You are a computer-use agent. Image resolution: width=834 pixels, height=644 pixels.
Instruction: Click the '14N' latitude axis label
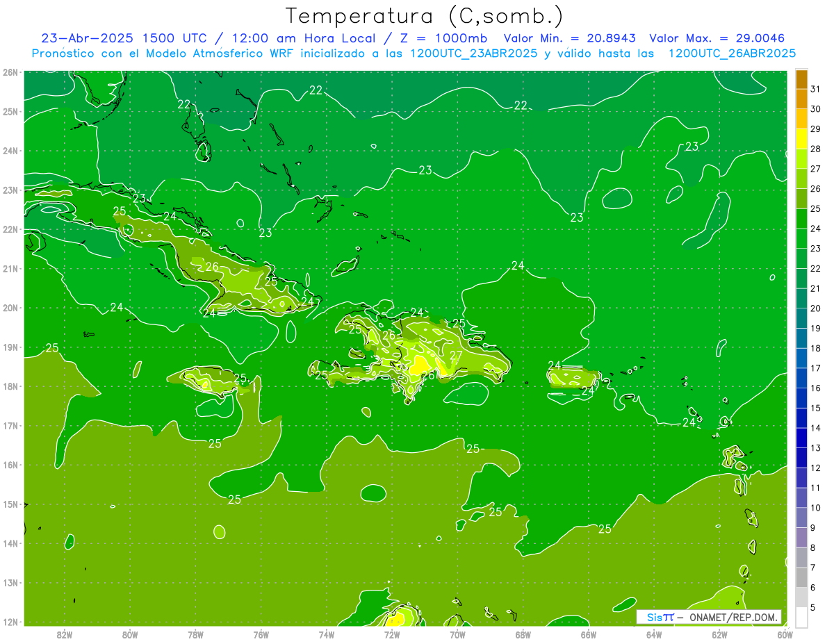point(10,543)
